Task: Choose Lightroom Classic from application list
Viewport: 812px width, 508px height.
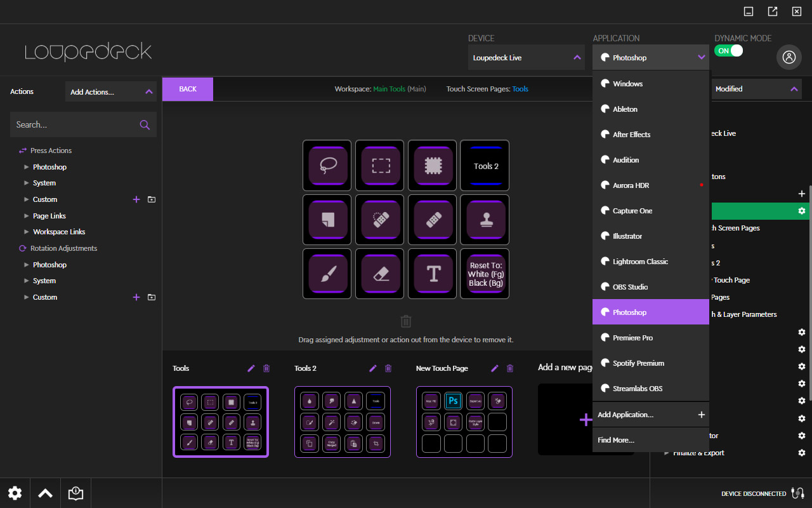Action: pos(651,262)
